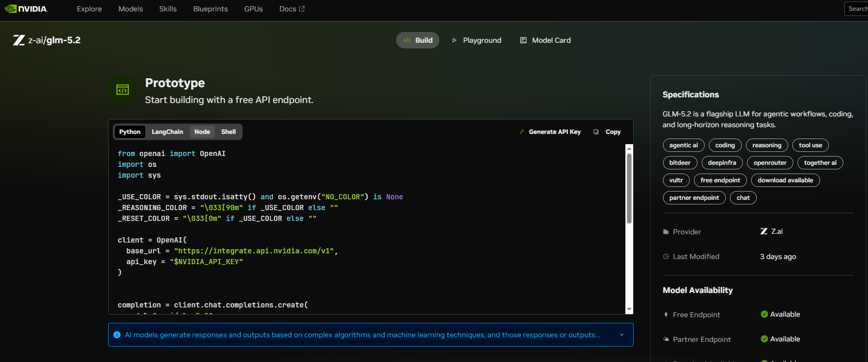Click the Z.ai logo beside glm-5.2 title
This screenshot has width=868, height=362.
click(19, 40)
